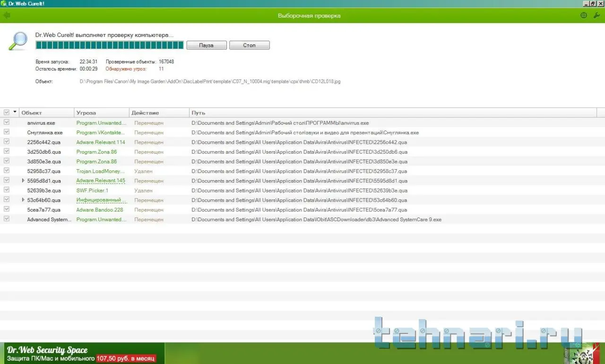Open the Program.Unwanted link for Advanced SystemCare
The height and width of the screenshot is (364, 605).
click(x=101, y=219)
